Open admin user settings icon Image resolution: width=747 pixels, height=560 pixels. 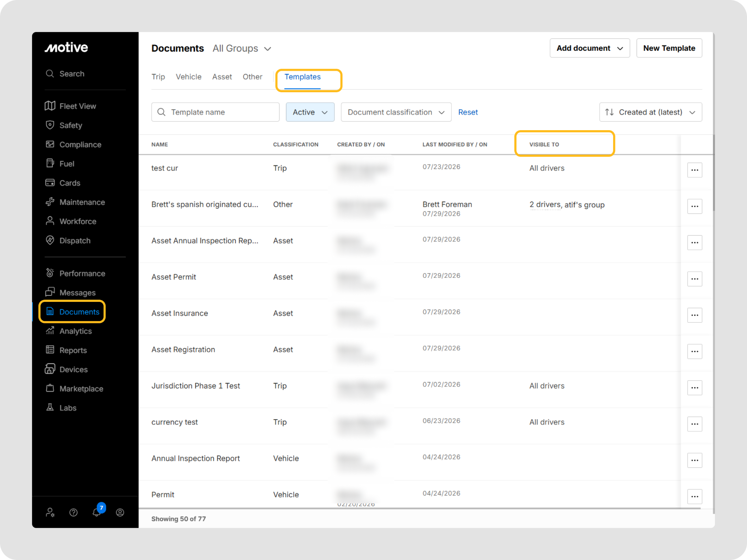coord(50,513)
